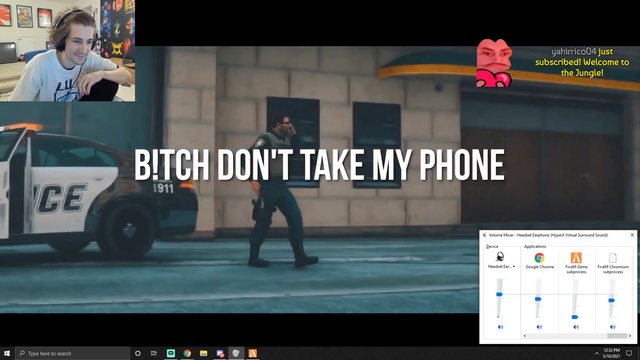Click the Applications group label

[x=535, y=247]
